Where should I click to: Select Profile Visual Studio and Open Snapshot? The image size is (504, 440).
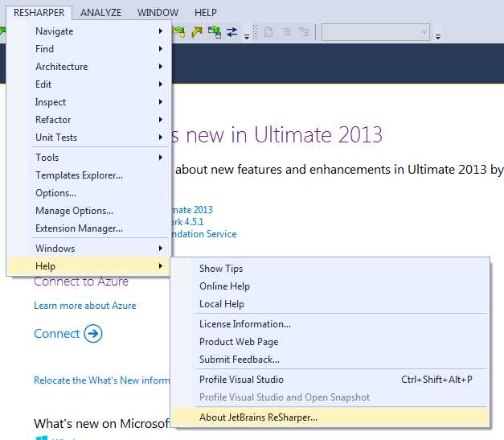pyautogui.click(x=330, y=397)
